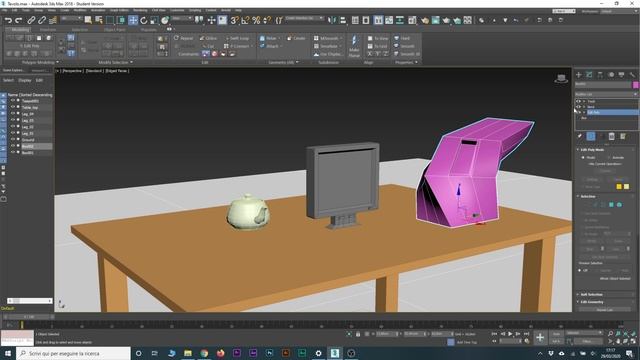Click the Pin Stack icon
Viewport: 640px width, 360px height.
[x=580, y=136]
